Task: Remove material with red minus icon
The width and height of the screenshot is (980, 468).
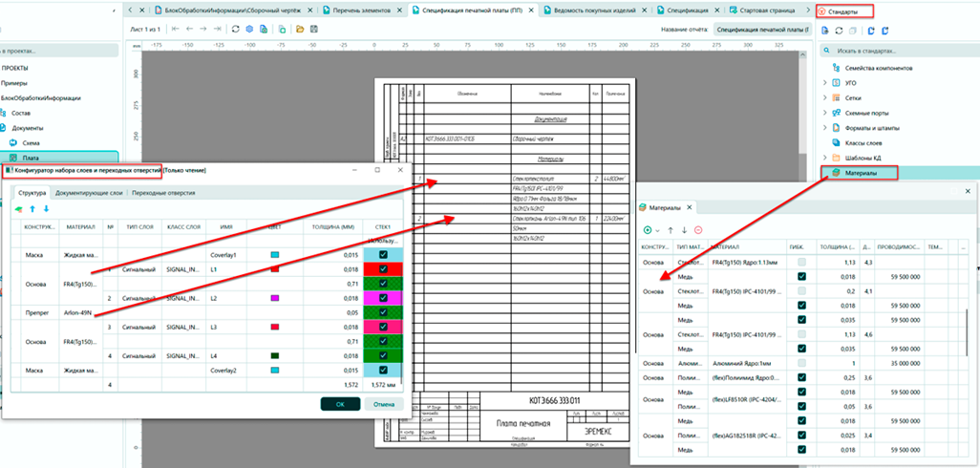Action: tap(698, 230)
